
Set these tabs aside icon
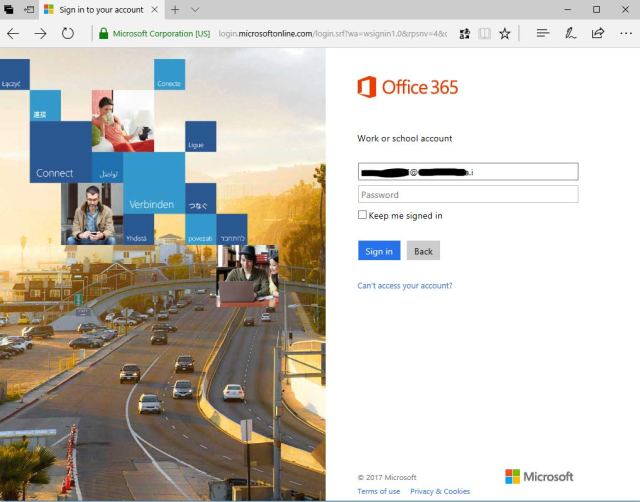[29, 9]
